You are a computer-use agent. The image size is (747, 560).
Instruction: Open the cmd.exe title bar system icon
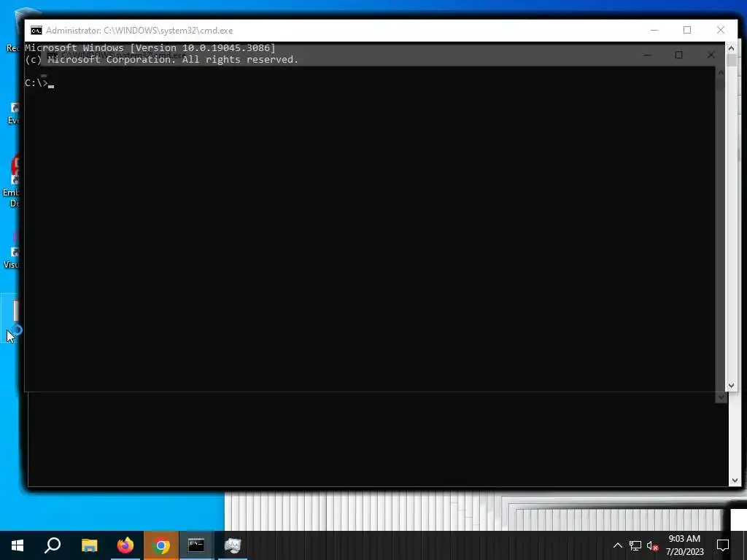(36, 31)
